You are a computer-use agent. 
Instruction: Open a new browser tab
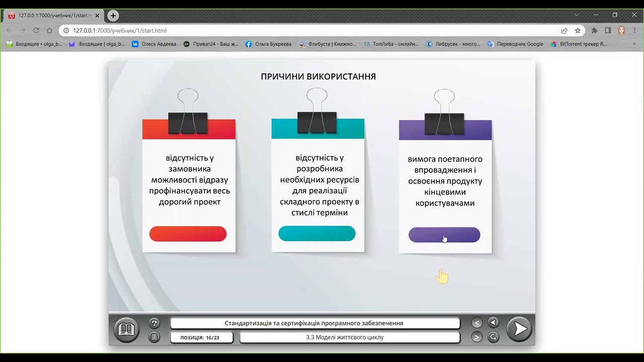coord(113,16)
